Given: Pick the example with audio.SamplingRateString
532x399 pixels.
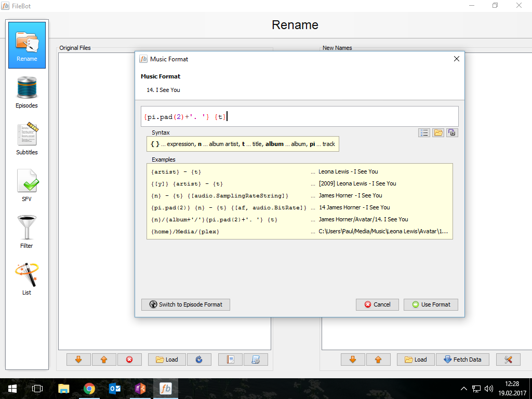Looking at the screenshot, I should coord(220,196).
